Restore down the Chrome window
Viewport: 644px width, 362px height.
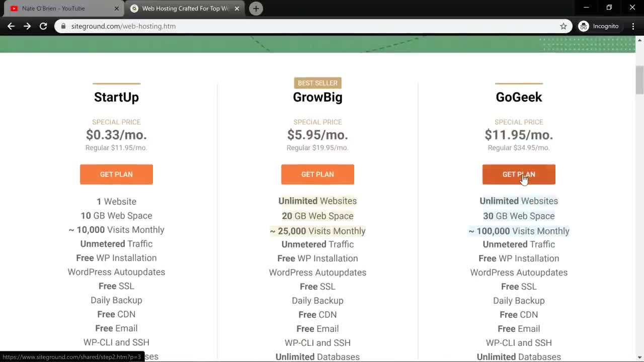(609, 8)
